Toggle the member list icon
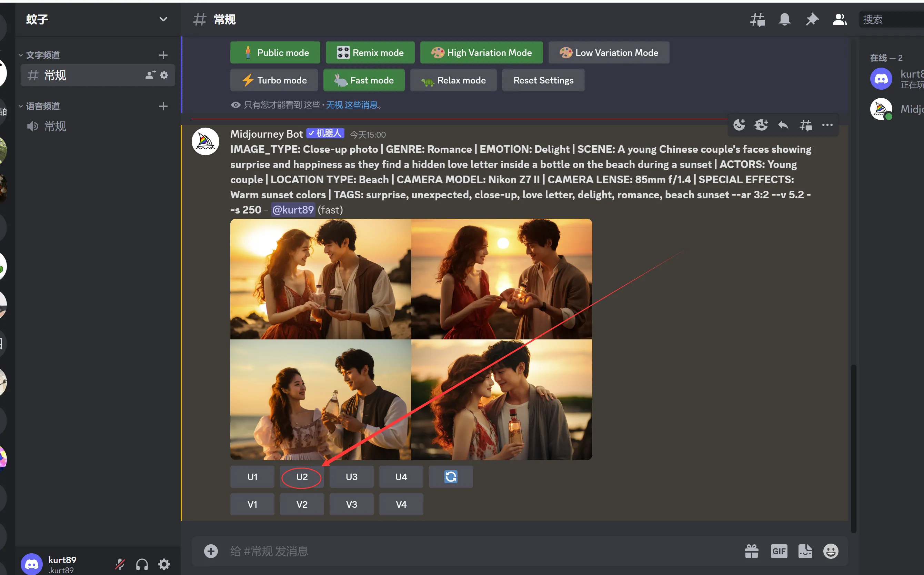Image resolution: width=924 pixels, height=575 pixels. pos(839,19)
